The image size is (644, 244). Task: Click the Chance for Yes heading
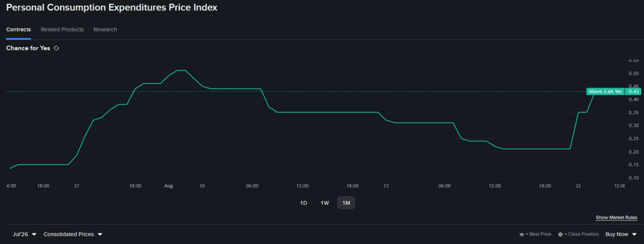click(x=28, y=48)
